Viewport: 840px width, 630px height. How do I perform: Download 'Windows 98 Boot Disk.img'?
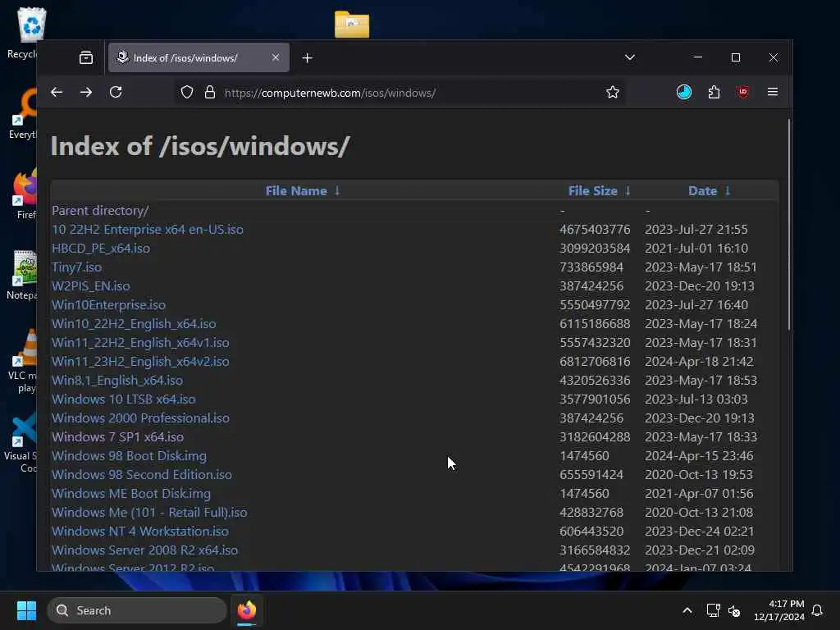click(129, 456)
